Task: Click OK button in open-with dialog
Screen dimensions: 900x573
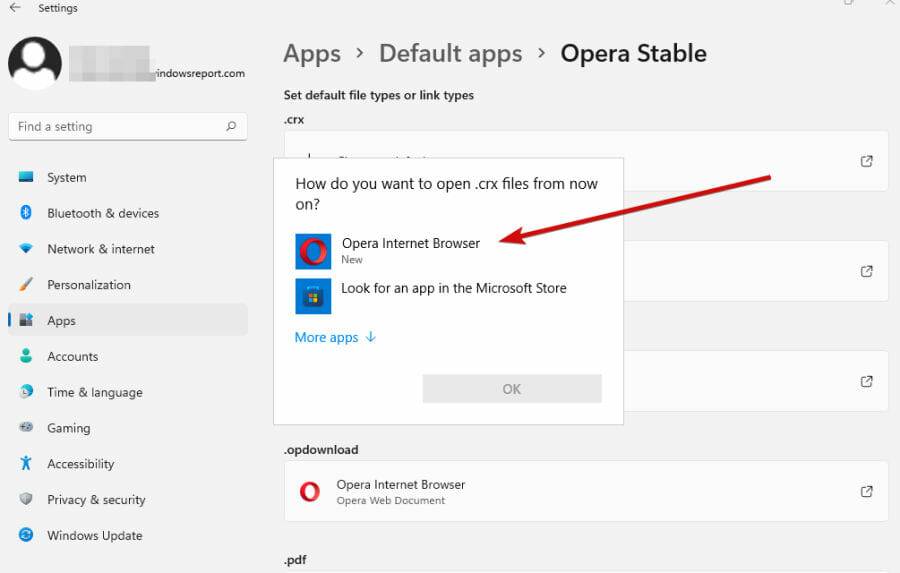Action: click(512, 389)
